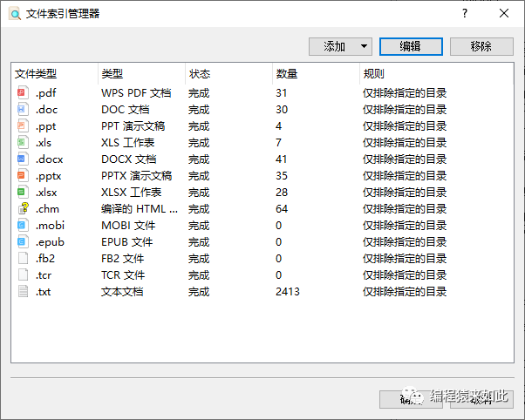The height and width of the screenshot is (420, 525).
Task: Click the .xls file type icon
Action: coord(23,142)
